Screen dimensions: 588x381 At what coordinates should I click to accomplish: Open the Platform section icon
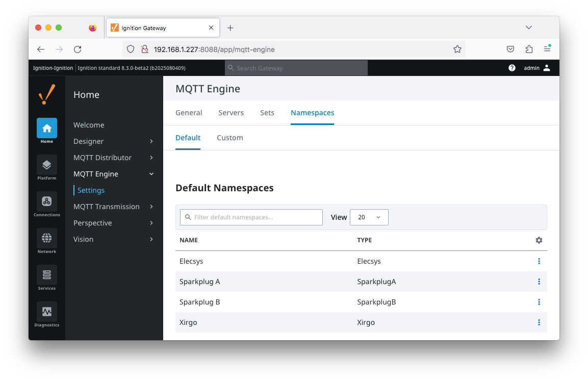[47, 165]
